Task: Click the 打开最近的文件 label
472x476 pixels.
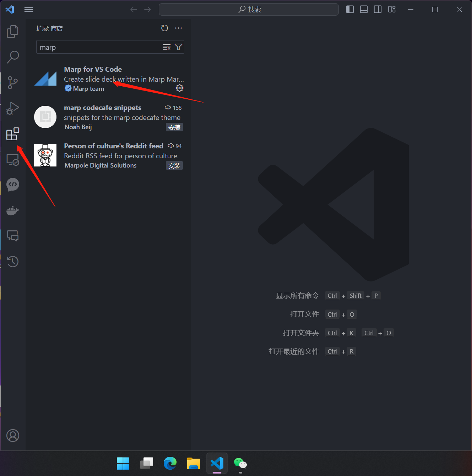Action: point(294,351)
